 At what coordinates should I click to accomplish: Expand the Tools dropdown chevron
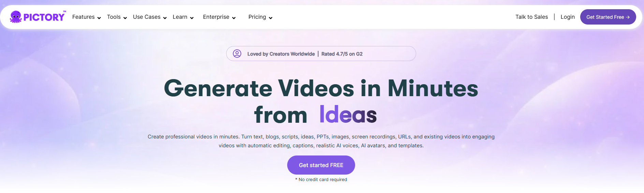pos(125,18)
